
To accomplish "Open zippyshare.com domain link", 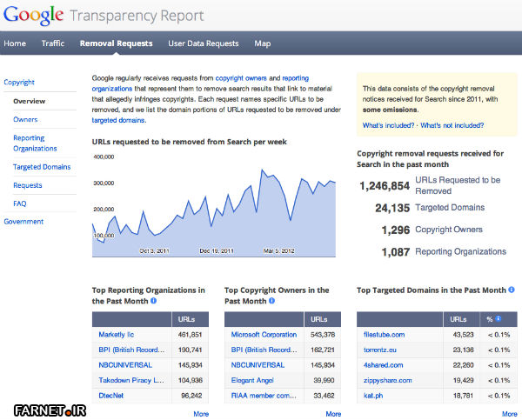I will pyautogui.click(x=388, y=380).
